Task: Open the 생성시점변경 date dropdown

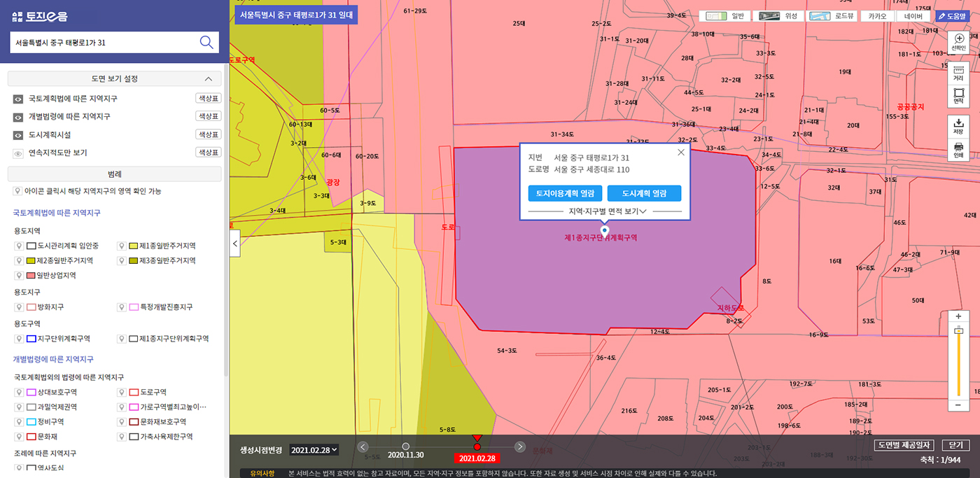Action: pyautogui.click(x=314, y=449)
